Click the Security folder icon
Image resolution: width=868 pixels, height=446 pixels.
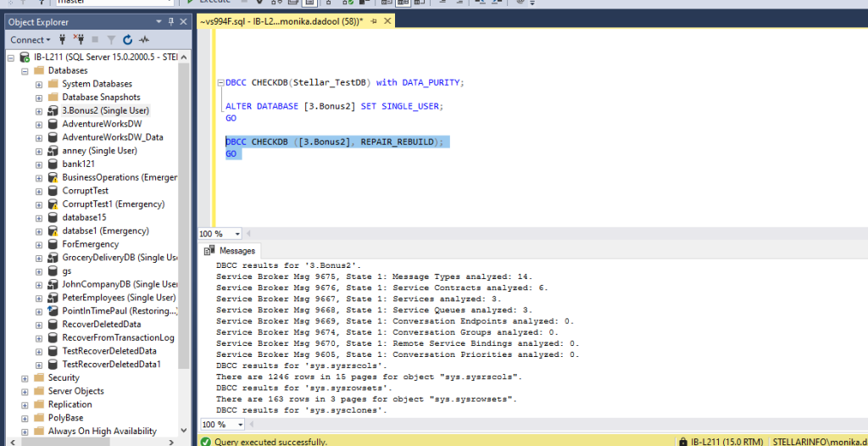point(39,378)
